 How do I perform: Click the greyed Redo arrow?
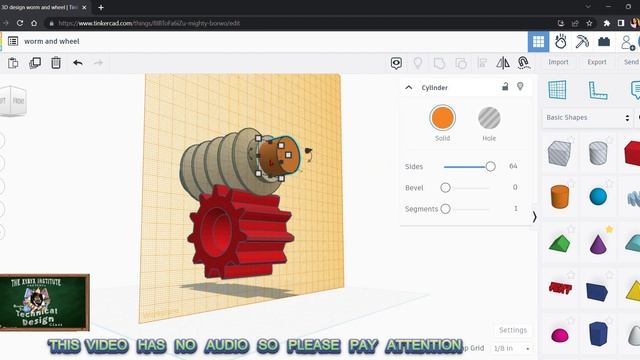pos(98,63)
